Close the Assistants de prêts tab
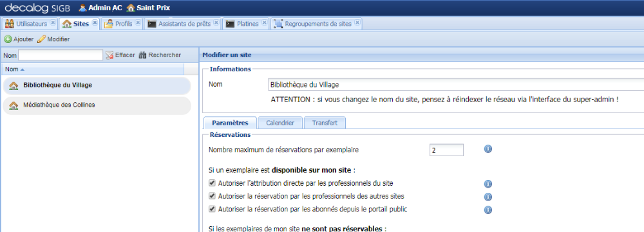 pyautogui.click(x=216, y=22)
